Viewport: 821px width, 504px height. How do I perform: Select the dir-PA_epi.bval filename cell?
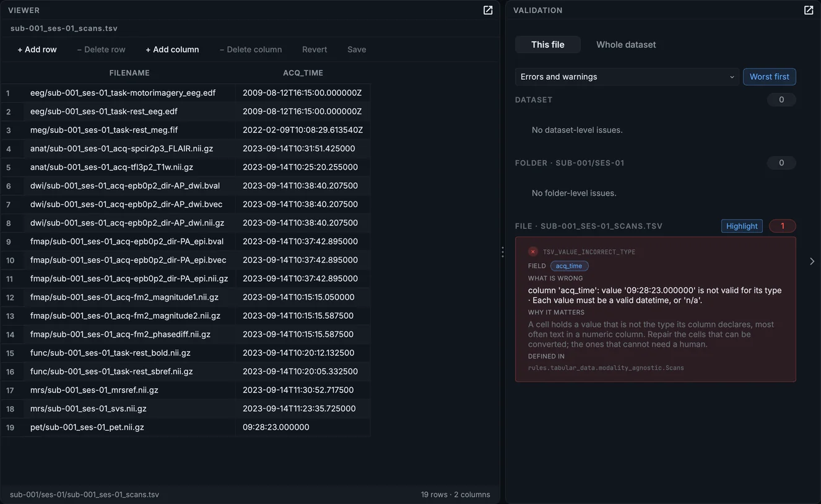(x=129, y=241)
